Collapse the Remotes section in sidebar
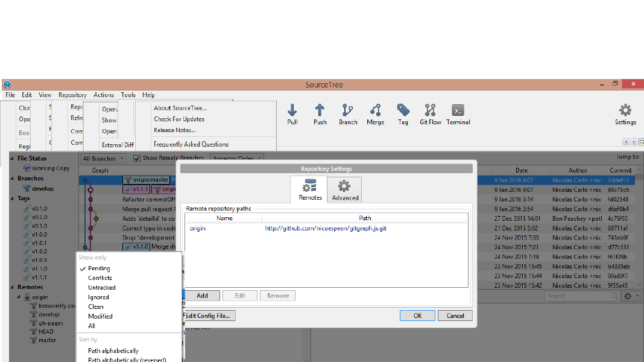Screen dimensions: 644x362 point(13,287)
